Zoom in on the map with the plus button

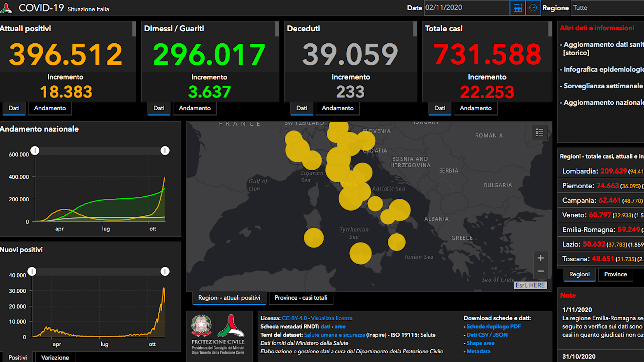(541, 258)
